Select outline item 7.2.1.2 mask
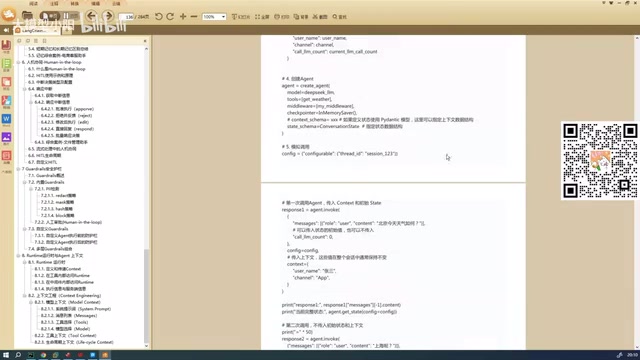 (58, 202)
